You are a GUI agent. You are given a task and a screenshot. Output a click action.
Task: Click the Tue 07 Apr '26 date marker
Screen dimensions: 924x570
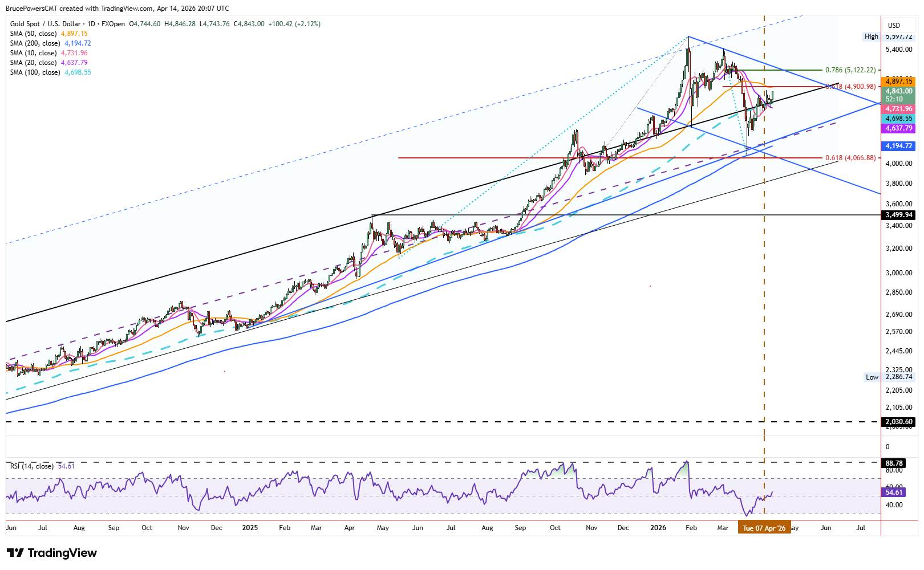[764, 528]
